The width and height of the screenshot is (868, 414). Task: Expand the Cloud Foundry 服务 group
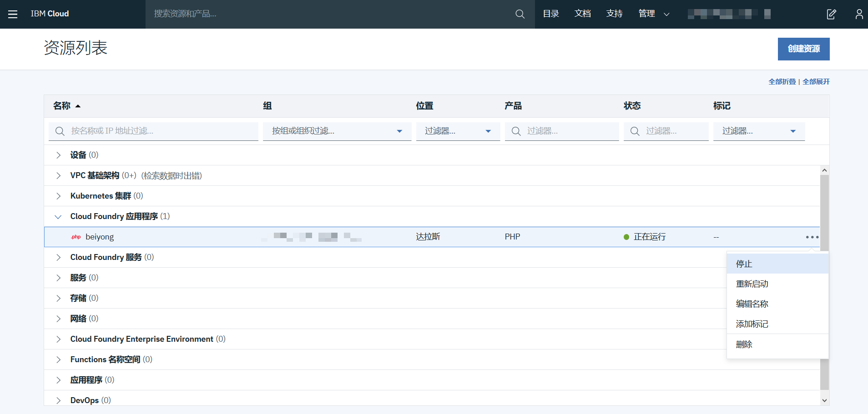tap(58, 257)
